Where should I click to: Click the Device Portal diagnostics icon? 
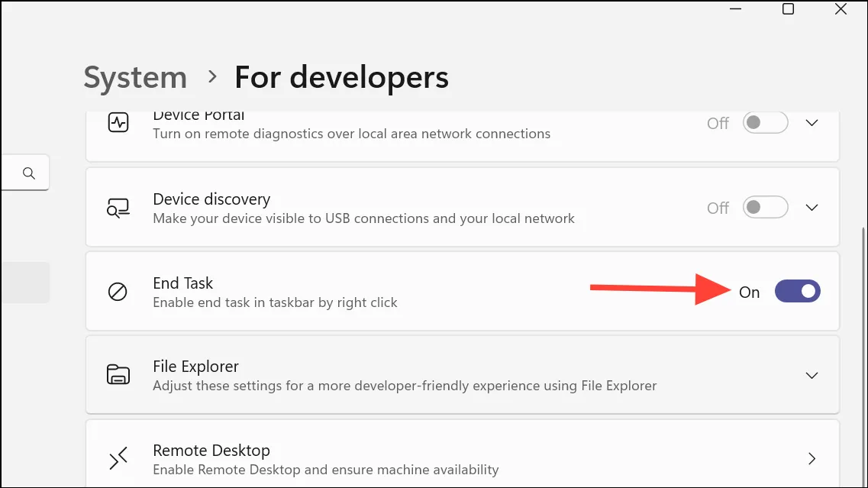(118, 123)
